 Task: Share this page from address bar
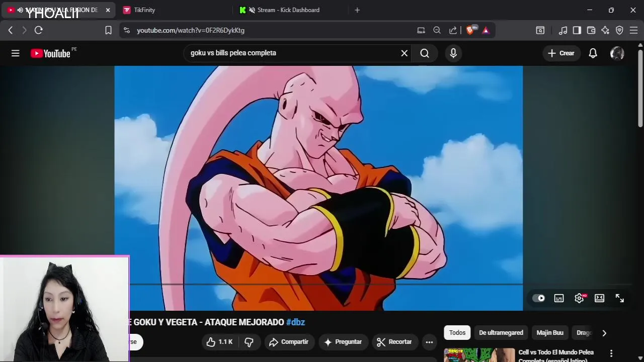(453, 30)
